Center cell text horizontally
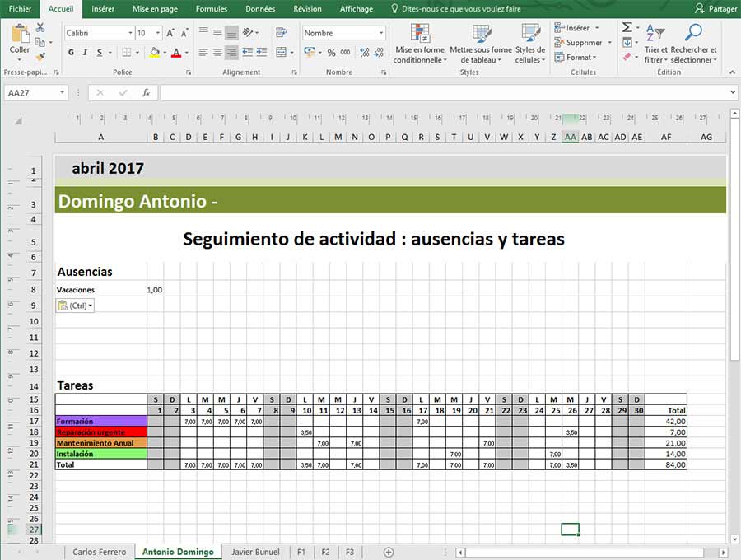741x560 pixels. [217, 53]
